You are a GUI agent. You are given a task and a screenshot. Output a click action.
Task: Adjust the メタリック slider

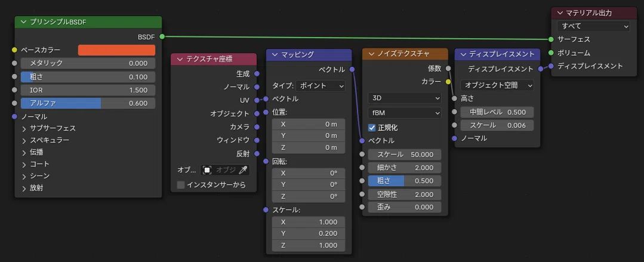click(x=88, y=63)
